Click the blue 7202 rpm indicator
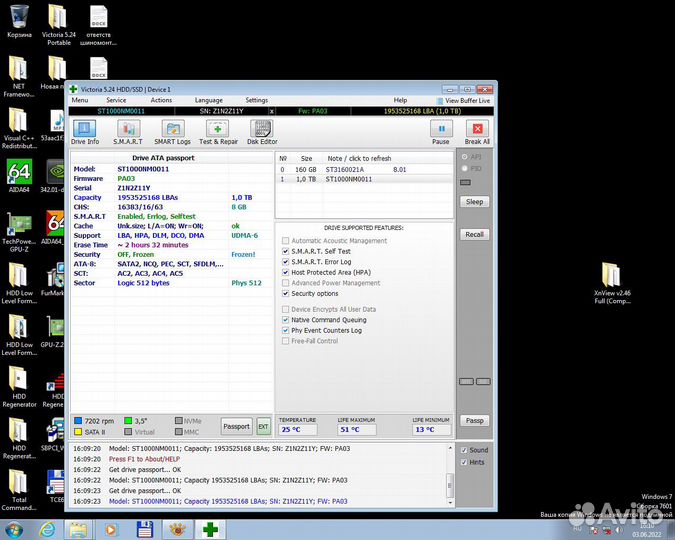This screenshot has height=540, width=675. click(78, 421)
